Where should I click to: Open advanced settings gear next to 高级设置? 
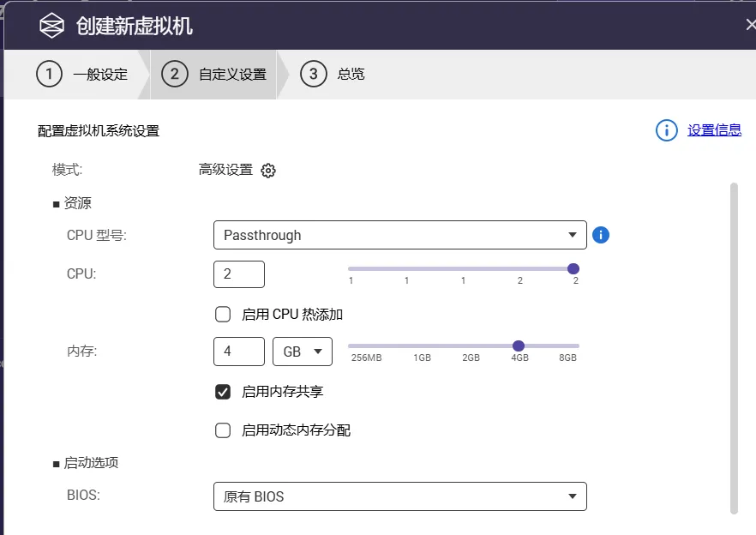(268, 171)
